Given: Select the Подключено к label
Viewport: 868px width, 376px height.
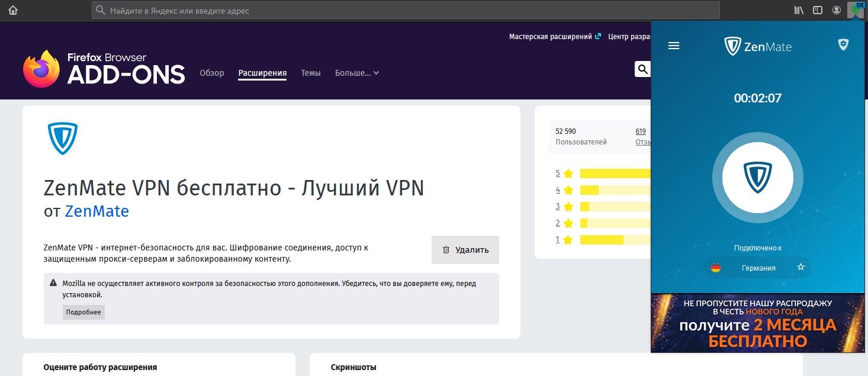Looking at the screenshot, I should tap(758, 248).
